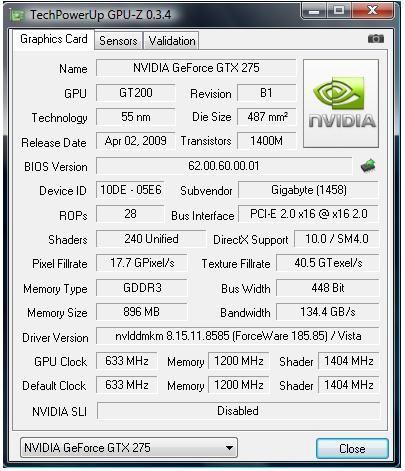
Task: Click the Bus Width field 448 Bit
Action: [328, 288]
